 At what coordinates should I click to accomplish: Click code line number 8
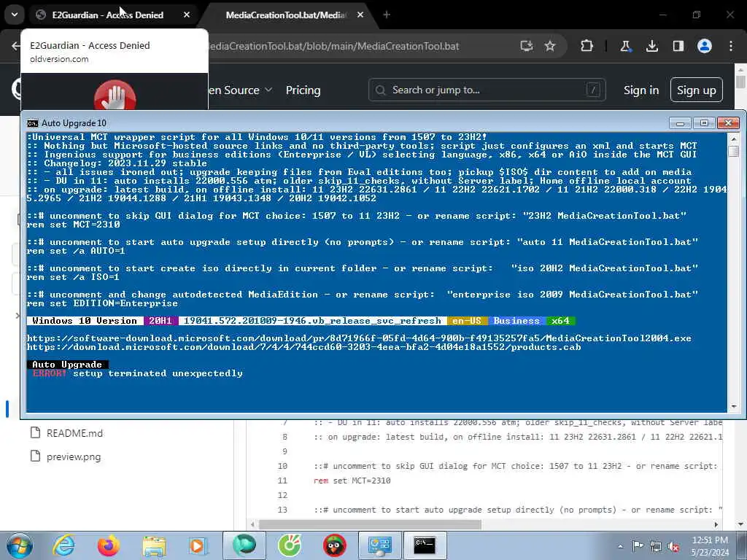(285, 437)
